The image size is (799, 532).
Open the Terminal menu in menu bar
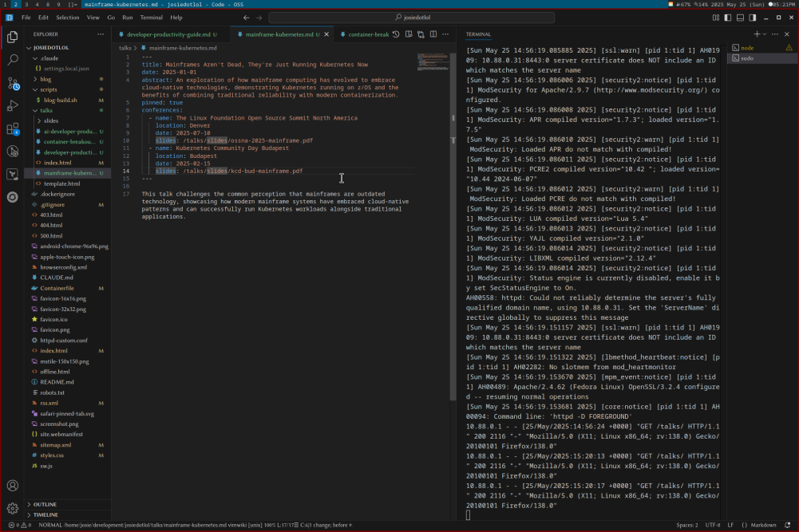[151, 17]
